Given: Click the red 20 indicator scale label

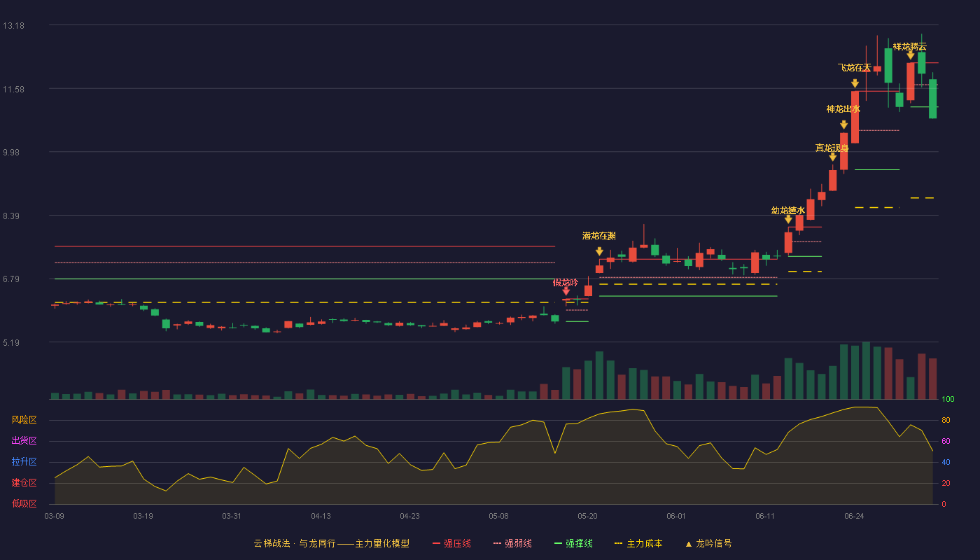Looking at the screenshot, I should 946,483.
